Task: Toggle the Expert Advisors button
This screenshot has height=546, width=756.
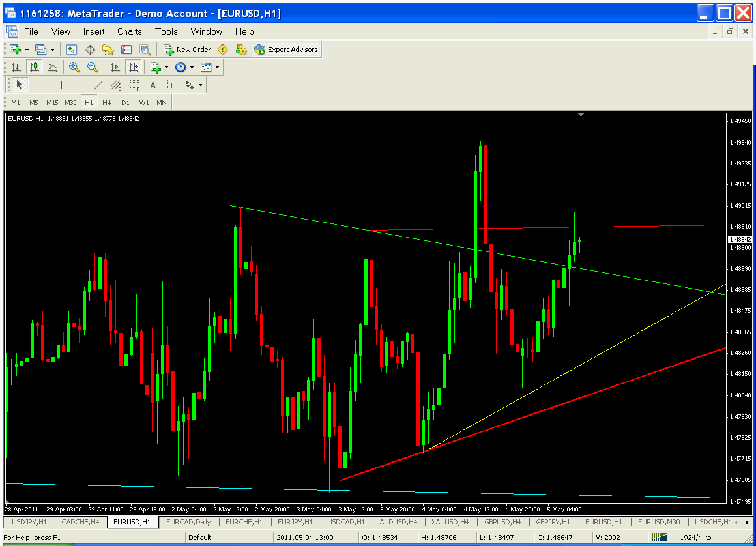Action: coord(286,50)
